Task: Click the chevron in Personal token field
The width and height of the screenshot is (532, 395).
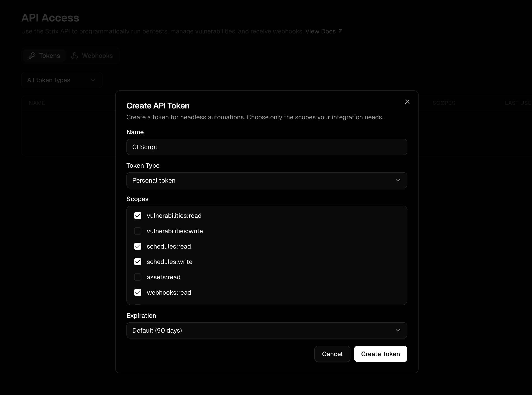Action: click(398, 180)
